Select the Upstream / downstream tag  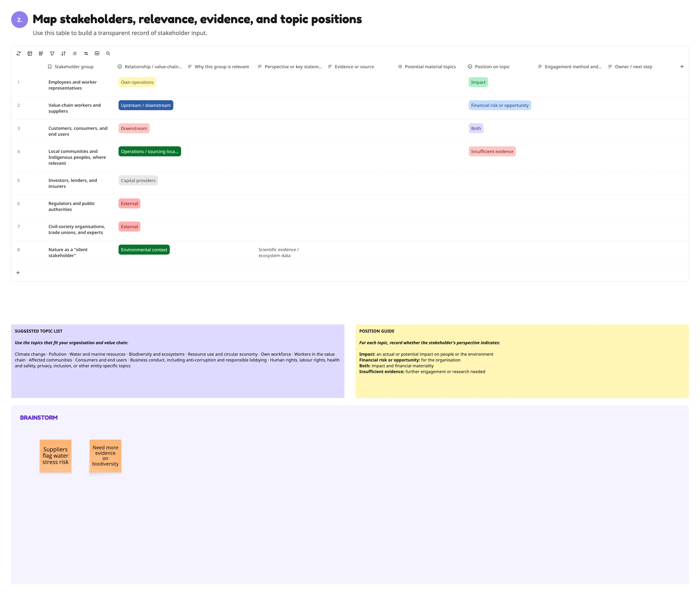(x=146, y=105)
